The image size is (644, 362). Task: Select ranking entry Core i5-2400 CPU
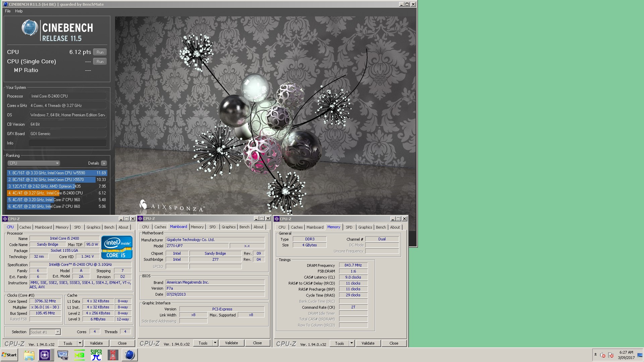click(x=57, y=193)
